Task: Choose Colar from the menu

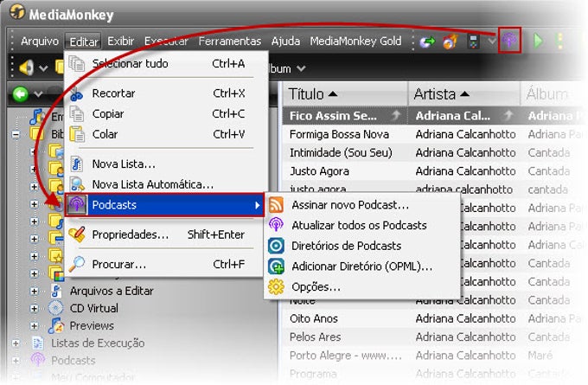Action: (x=164, y=134)
